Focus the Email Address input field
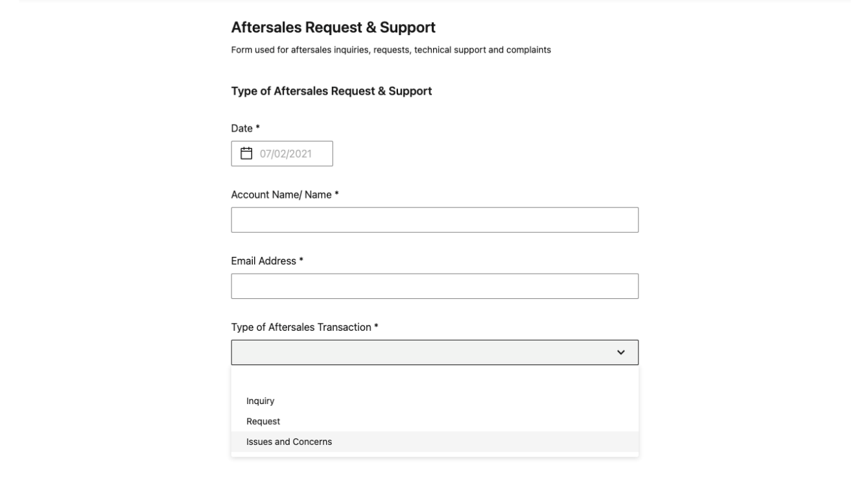868x478 pixels. [435, 286]
